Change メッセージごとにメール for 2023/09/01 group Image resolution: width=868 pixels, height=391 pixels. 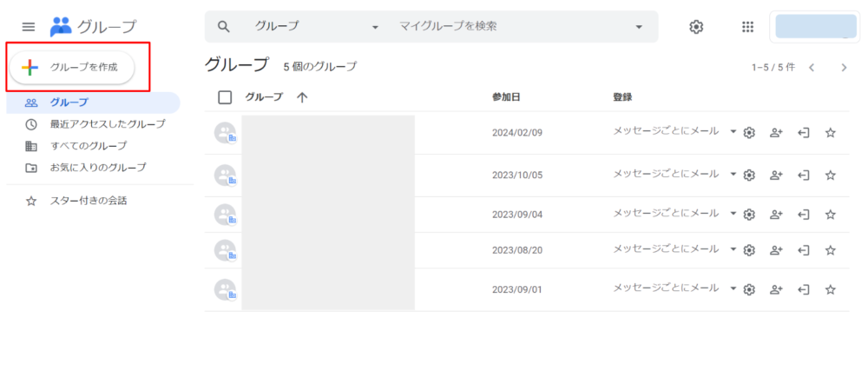674,288
